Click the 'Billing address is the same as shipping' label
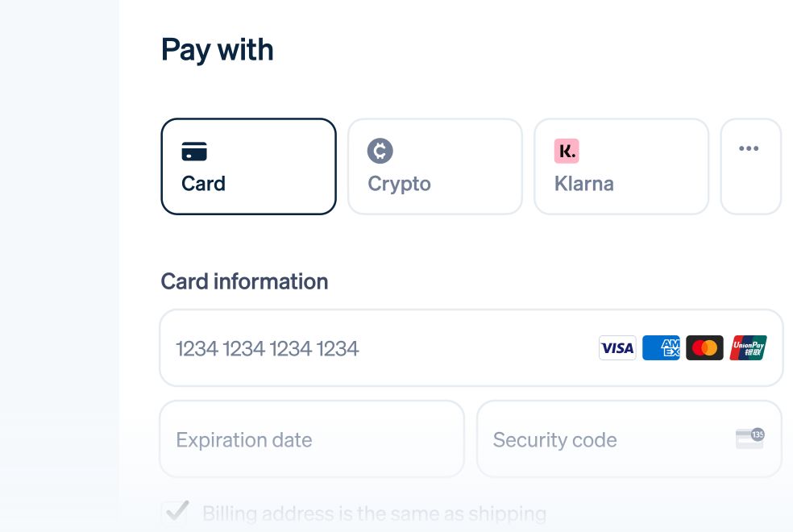The width and height of the screenshot is (793, 532). coord(374,513)
